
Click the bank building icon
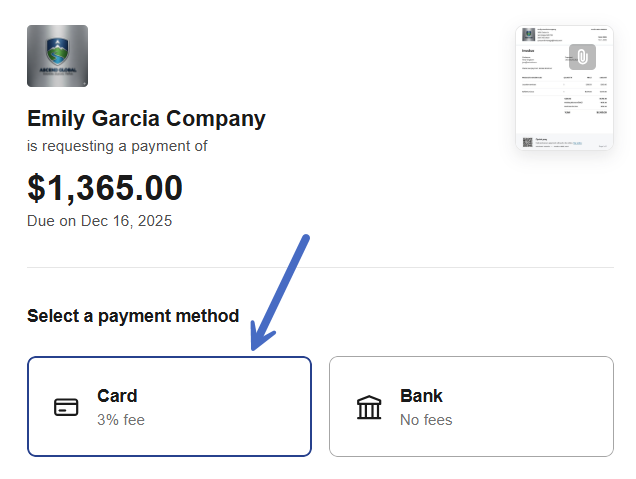coord(369,407)
